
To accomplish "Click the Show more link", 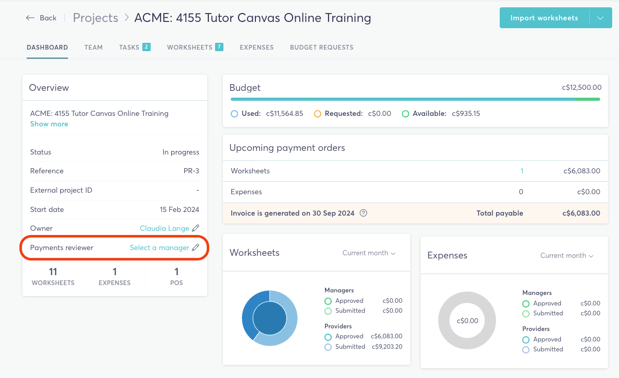I will pyautogui.click(x=49, y=124).
